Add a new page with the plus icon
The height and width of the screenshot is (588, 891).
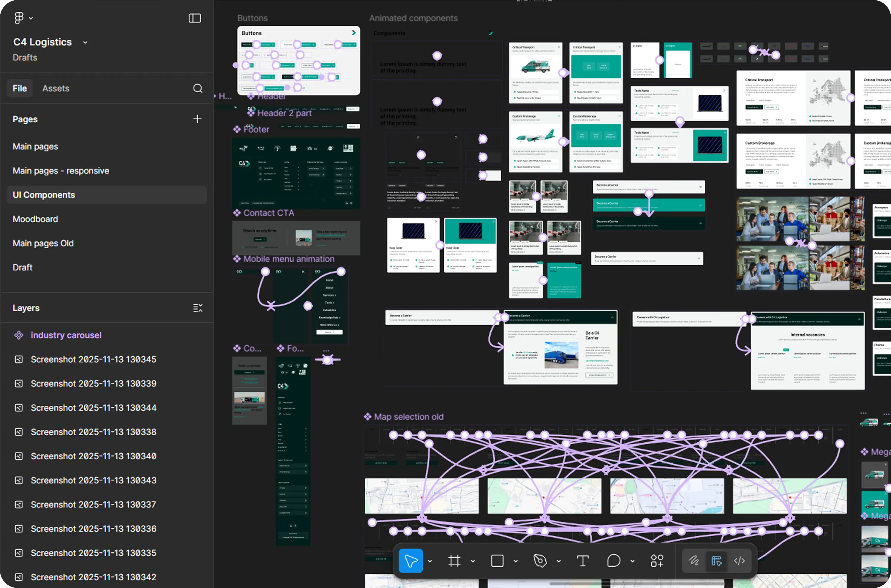pos(197,119)
